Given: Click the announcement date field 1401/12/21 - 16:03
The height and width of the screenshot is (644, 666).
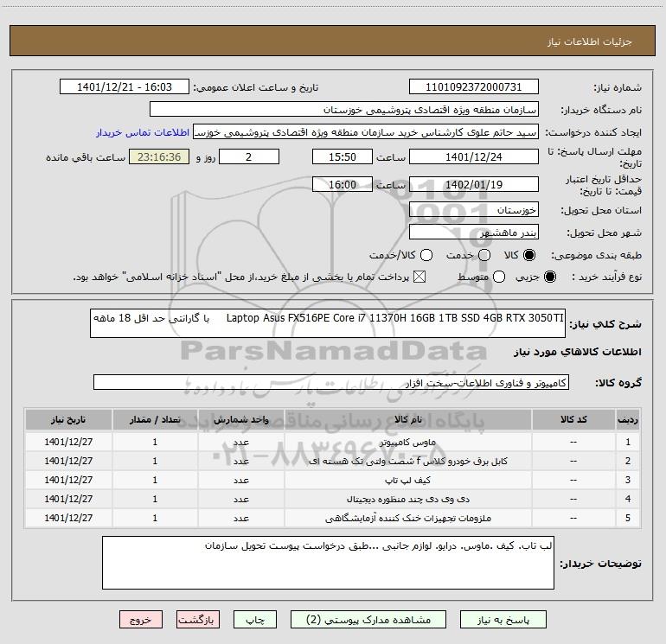Looking at the screenshot, I should click(125, 87).
